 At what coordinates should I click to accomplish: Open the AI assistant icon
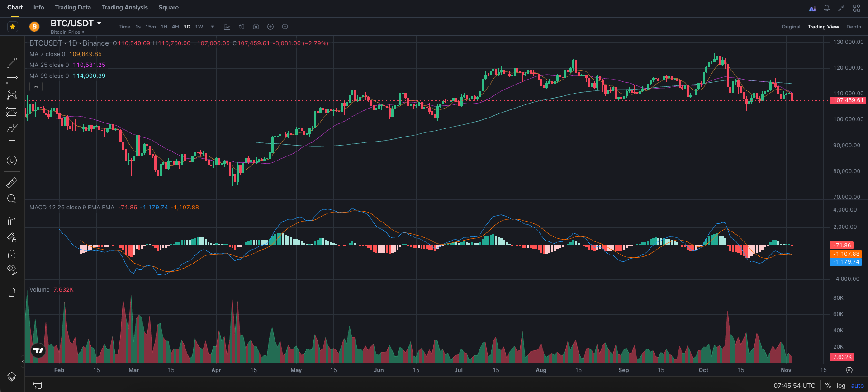(812, 9)
